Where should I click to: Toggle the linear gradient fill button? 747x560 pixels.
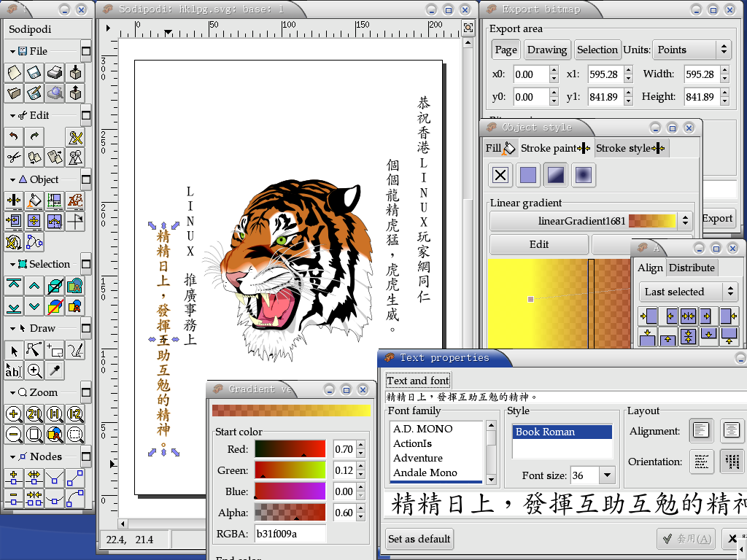pos(556,175)
